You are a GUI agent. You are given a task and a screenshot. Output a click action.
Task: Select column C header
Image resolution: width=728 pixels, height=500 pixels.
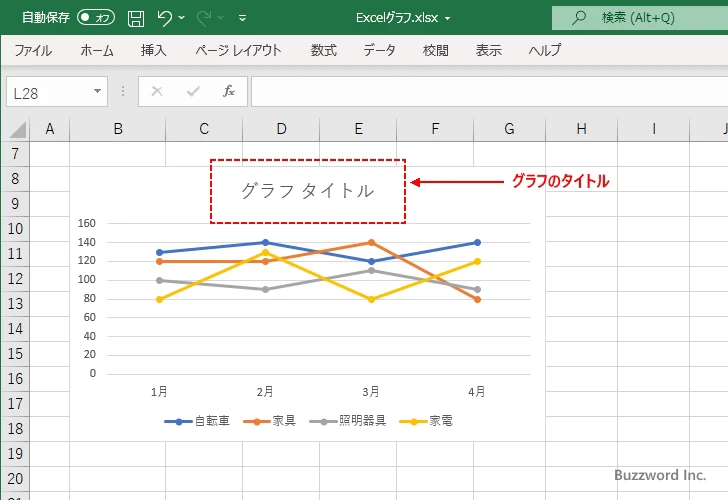(x=204, y=129)
